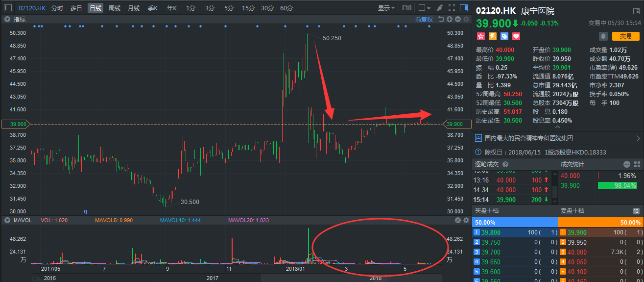Click the 前复权 adjustment link
Image resolution: width=644 pixels, height=282 pixels.
click(424, 19)
